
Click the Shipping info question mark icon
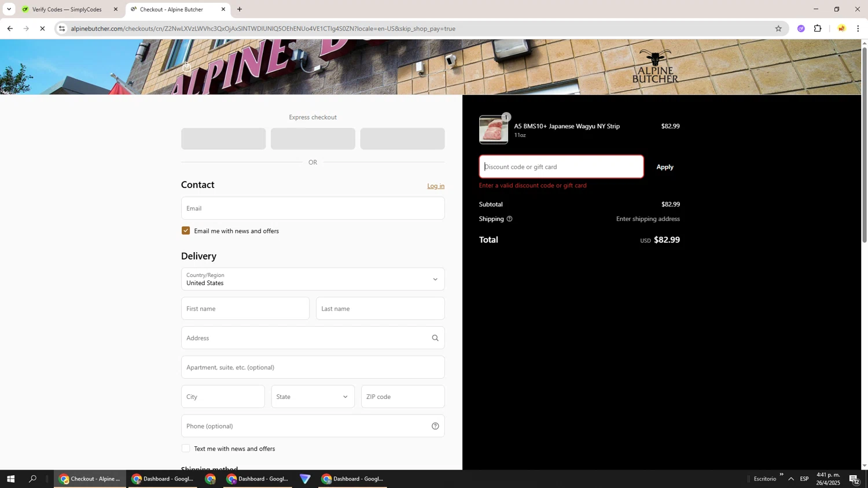[509, 219]
